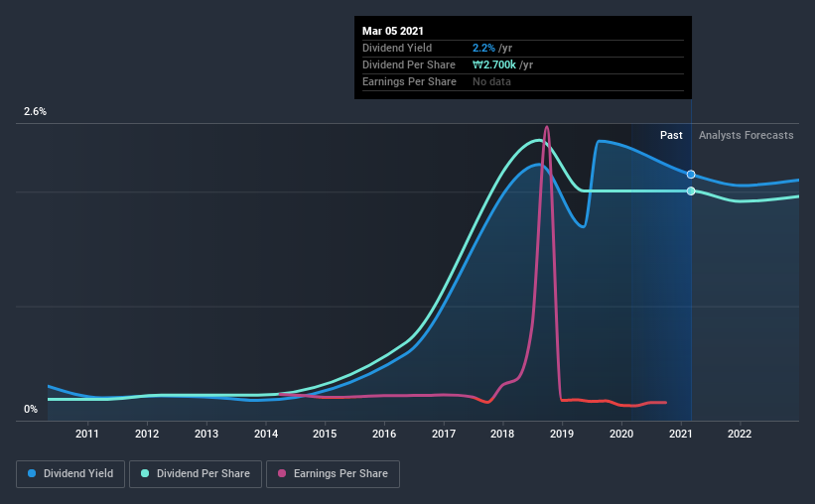815x504 pixels.
Task: Click the 2018 x-axis label
Action: point(502,434)
